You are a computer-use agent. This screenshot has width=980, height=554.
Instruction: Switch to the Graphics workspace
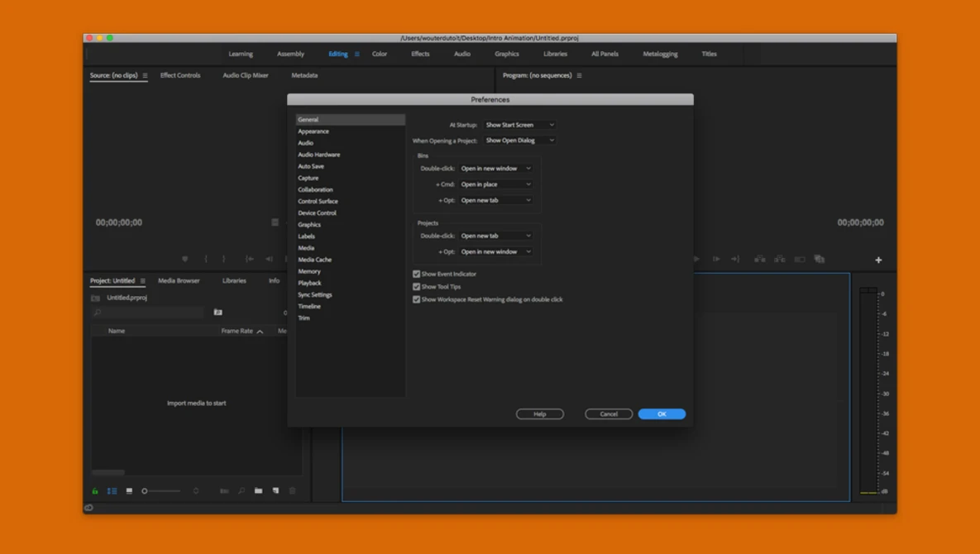pyautogui.click(x=507, y=55)
